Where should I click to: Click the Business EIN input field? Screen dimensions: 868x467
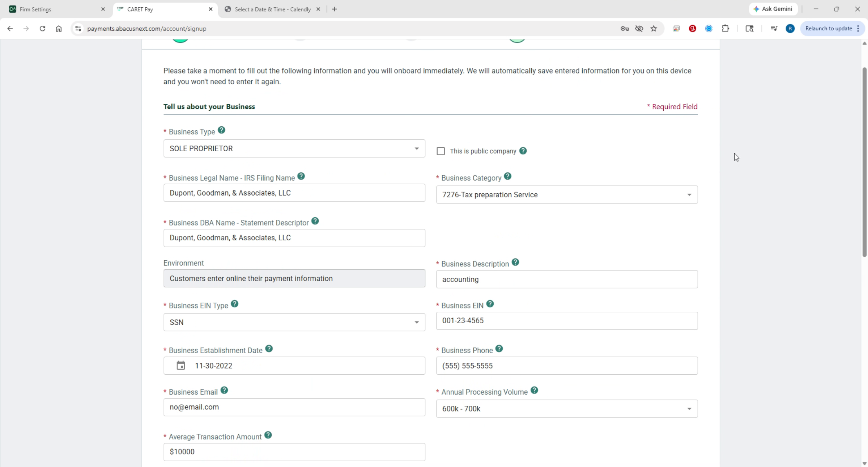click(x=567, y=321)
